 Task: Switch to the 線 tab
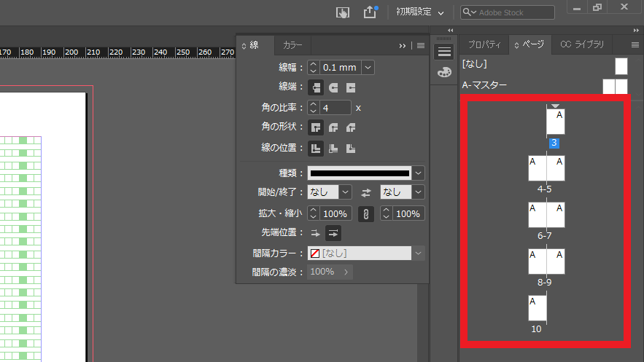coord(255,45)
